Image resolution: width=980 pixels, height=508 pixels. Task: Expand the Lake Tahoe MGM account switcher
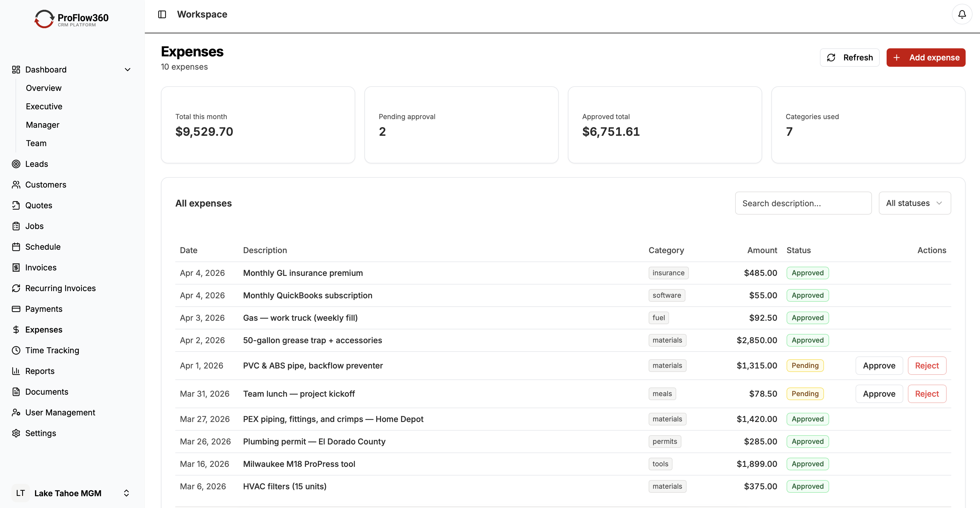point(126,493)
